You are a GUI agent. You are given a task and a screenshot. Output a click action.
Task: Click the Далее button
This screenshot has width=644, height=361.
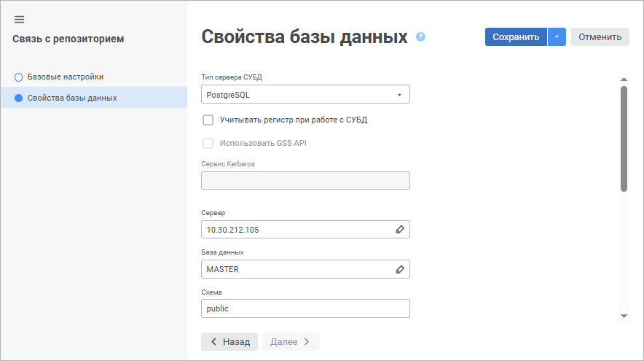290,341
